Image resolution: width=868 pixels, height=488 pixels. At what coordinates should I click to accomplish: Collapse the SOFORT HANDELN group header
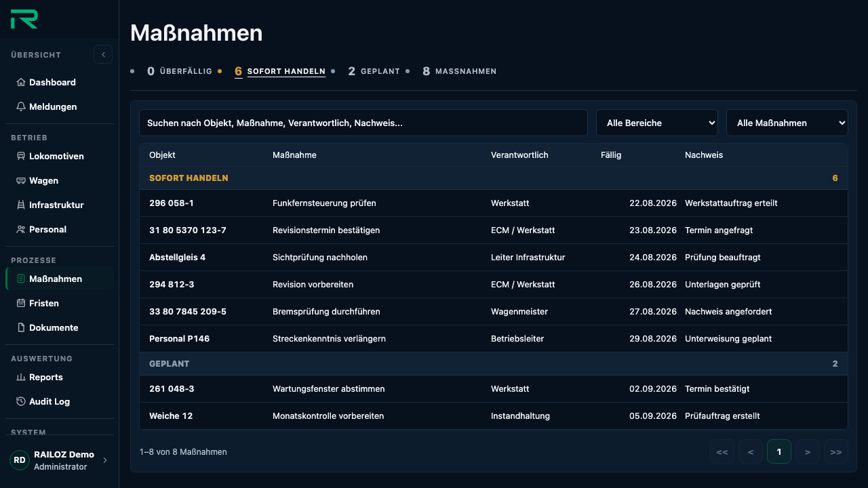pyautogui.click(x=494, y=178)
